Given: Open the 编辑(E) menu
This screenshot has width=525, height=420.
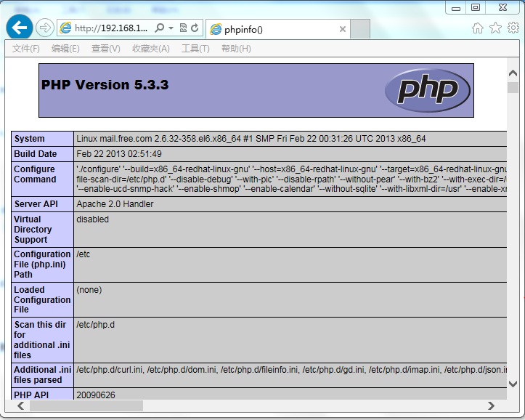Looking at the screenshot, I should click(65, 49).
